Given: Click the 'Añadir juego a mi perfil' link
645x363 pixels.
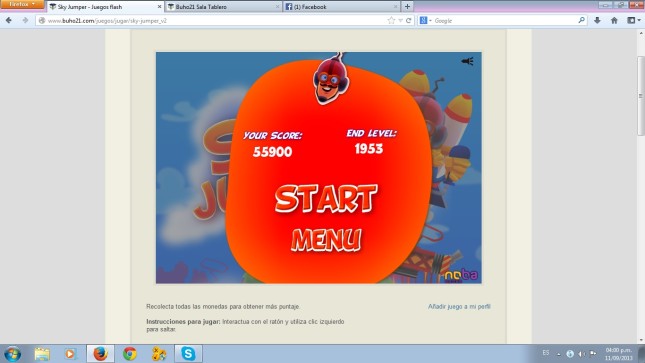Looking at the screenshot, I should pos(459,307).
